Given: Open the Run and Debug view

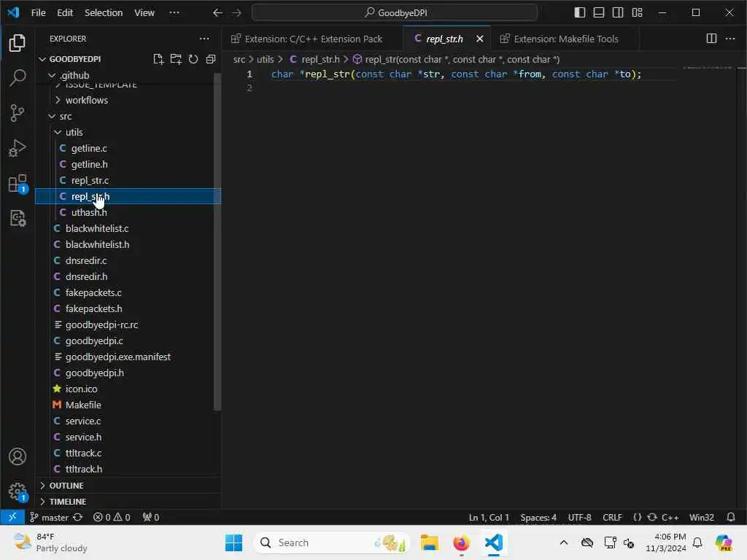Looking at the screenshot, I should (18, 148).
